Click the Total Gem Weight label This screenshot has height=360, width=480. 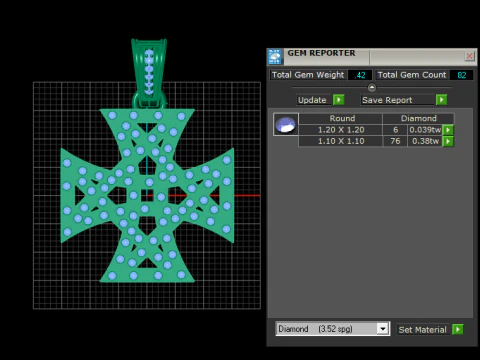pyautogui.click(x=308, y=75)
